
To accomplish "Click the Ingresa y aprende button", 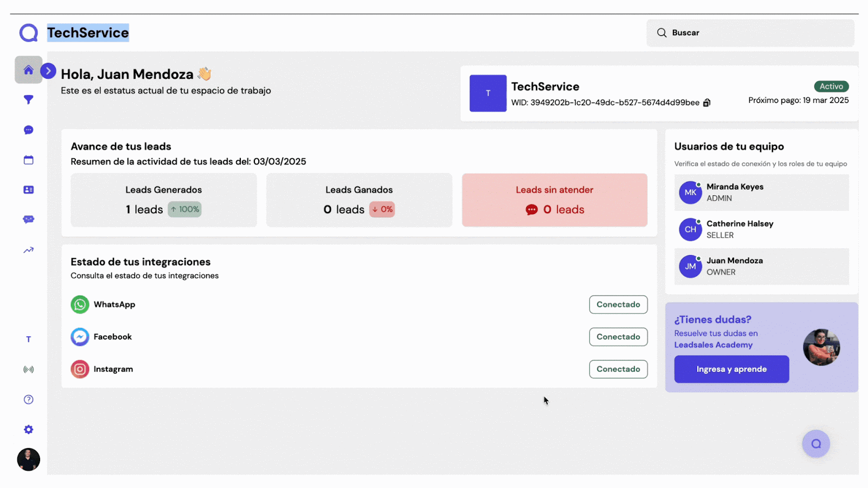I will [x=731, y=369].
